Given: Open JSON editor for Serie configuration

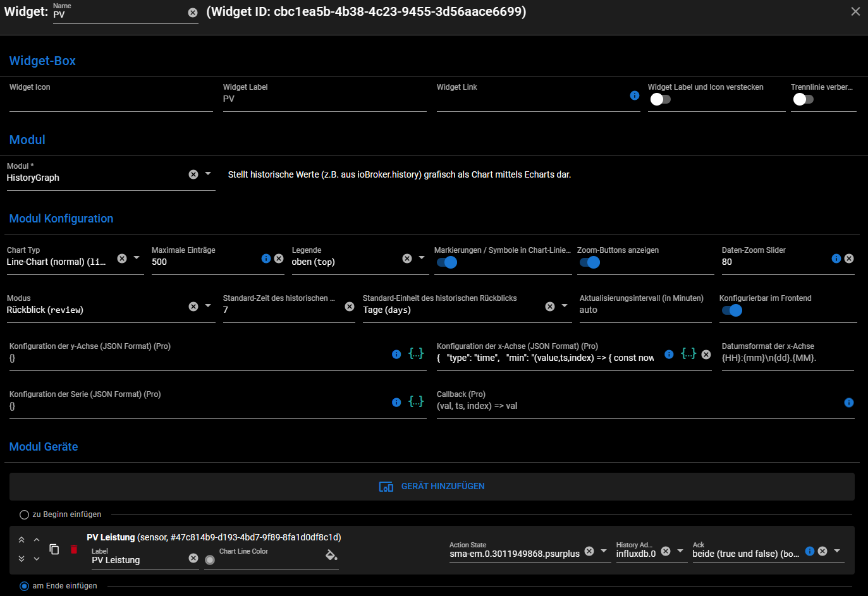Looking at the screenshot, I should point(416,401).
